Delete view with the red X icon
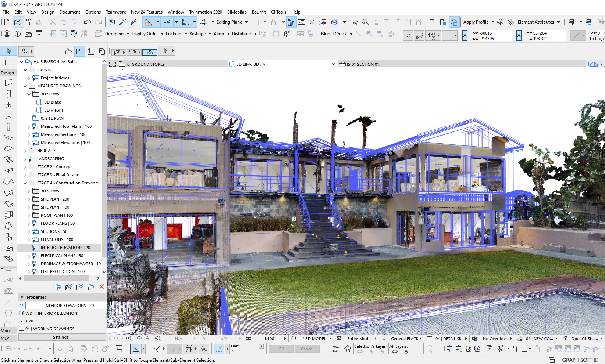 click(102, 287)
